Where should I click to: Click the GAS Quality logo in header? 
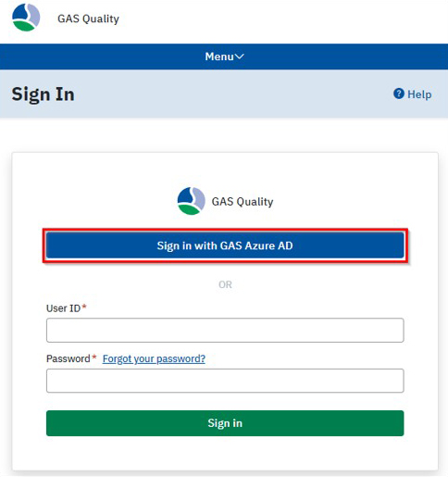pyautogui.click(x=26, y=18)
